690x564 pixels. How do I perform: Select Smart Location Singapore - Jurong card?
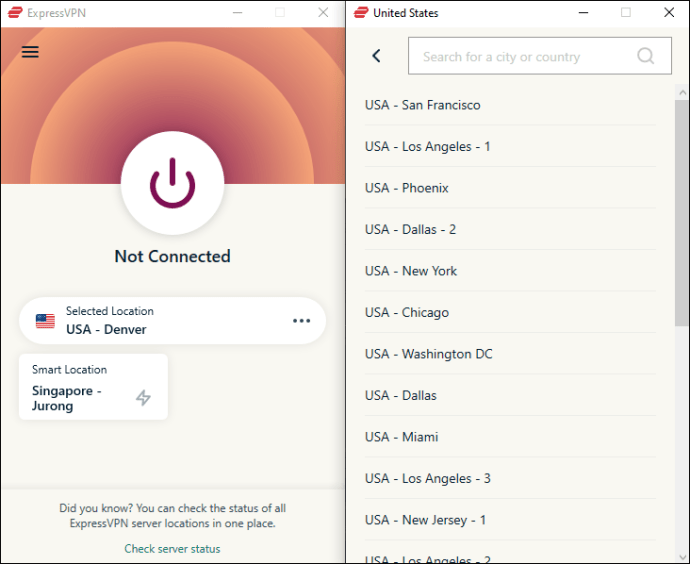coord(93,387)
